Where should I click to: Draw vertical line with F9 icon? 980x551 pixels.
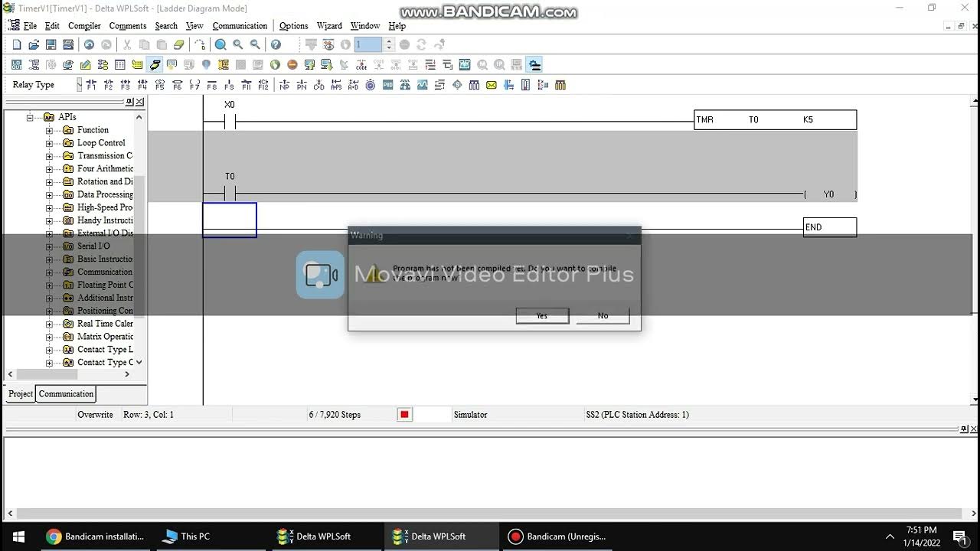(229, 85)
